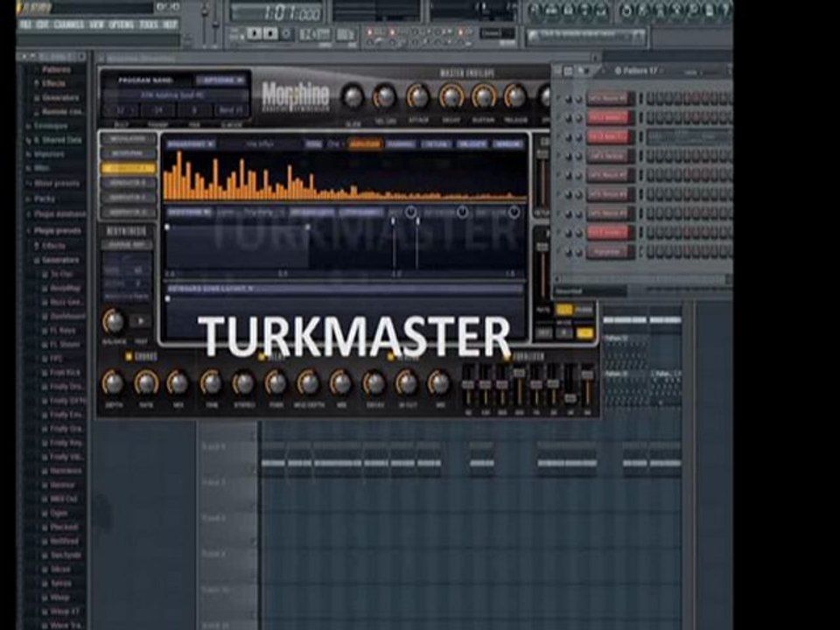Adjust the master envelope Decay knob
Viewport: 840px width, 630px height.
(x=451, y=97)
